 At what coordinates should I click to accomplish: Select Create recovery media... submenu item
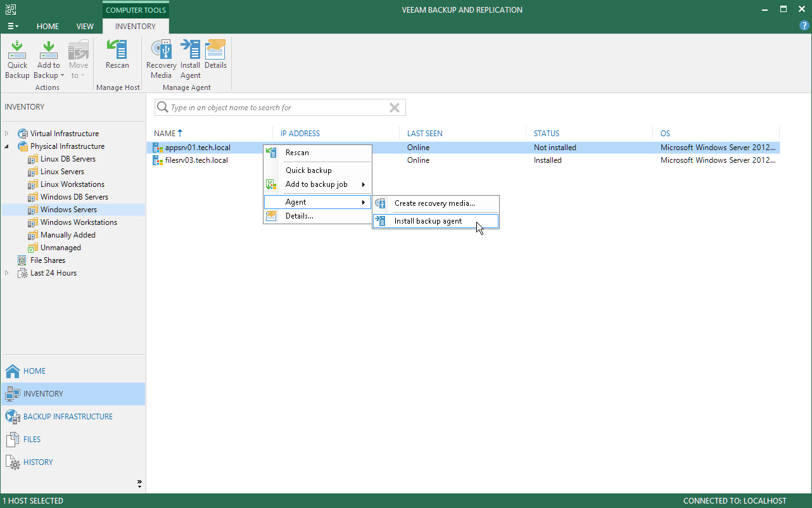click(436, 203)
